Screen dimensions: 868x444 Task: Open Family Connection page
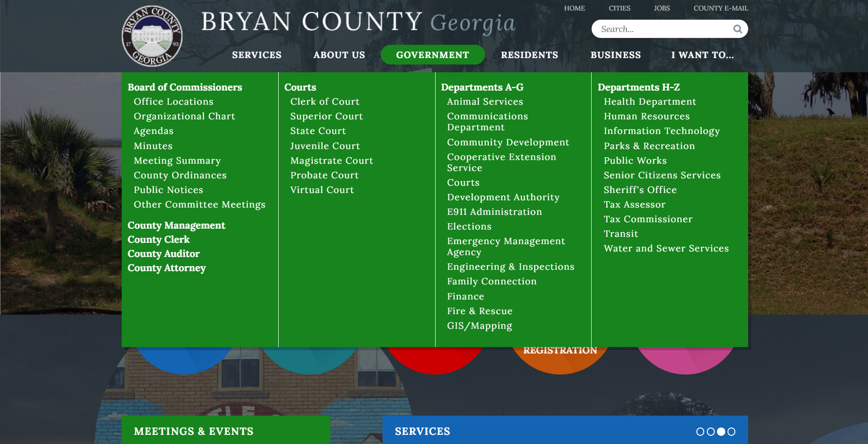pos(492,281)
